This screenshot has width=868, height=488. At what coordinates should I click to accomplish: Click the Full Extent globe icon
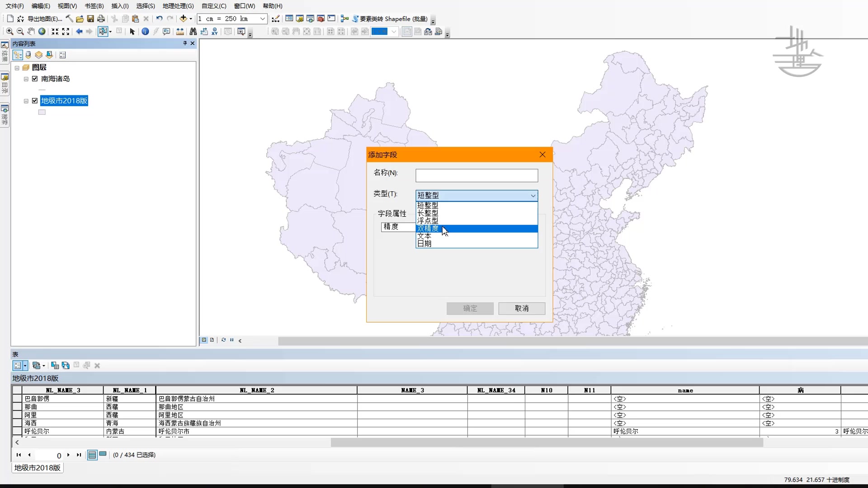pos(42,32)
